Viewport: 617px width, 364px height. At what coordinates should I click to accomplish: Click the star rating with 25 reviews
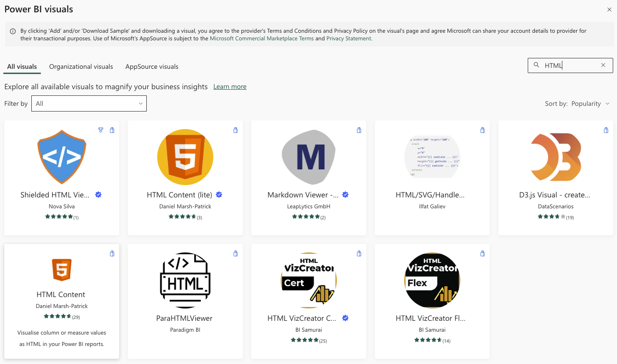tap(309, 340)
